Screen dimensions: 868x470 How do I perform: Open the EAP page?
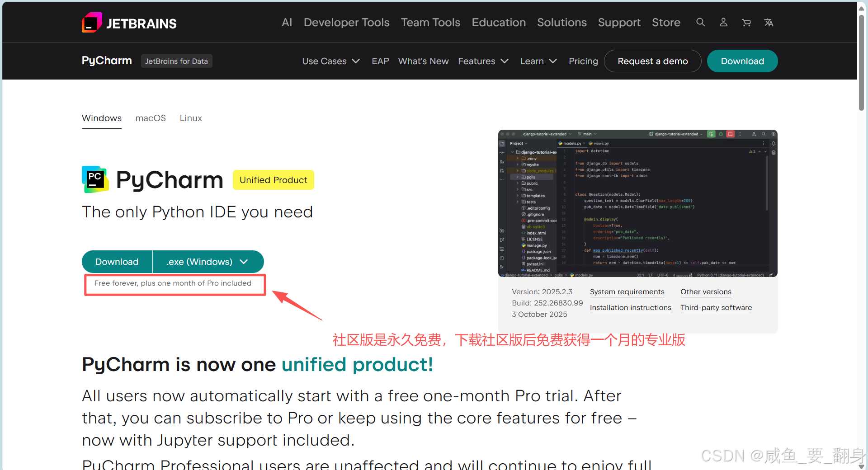380,61
